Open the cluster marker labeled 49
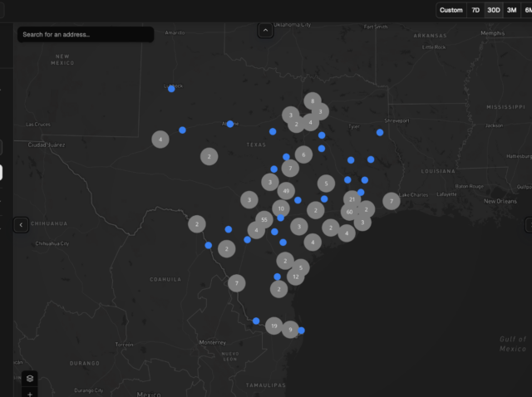Screen dimensions: 532x397 (x=286, y=191)
